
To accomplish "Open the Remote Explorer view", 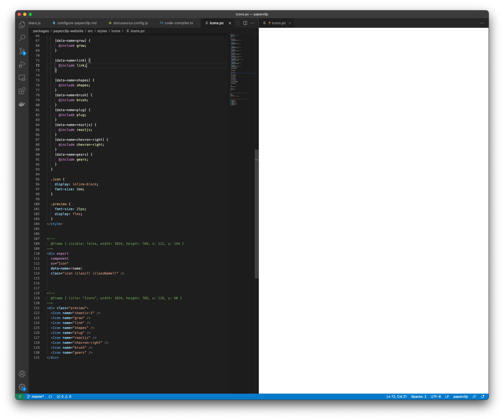I will [x=22, y=78].
